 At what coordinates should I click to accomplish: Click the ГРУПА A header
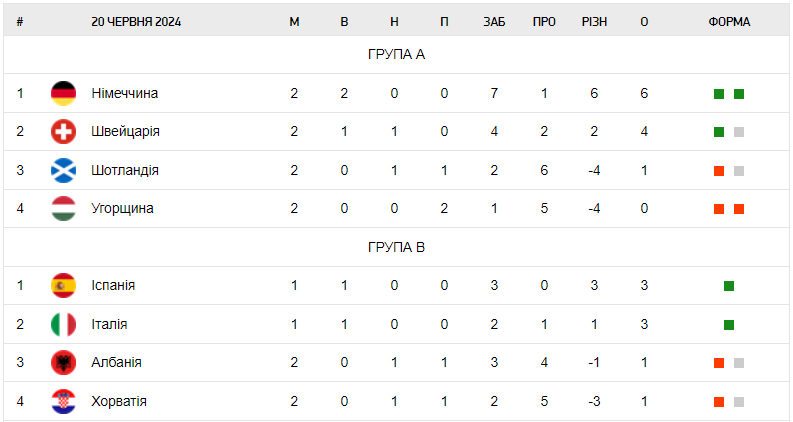click(x=396, y=55)
